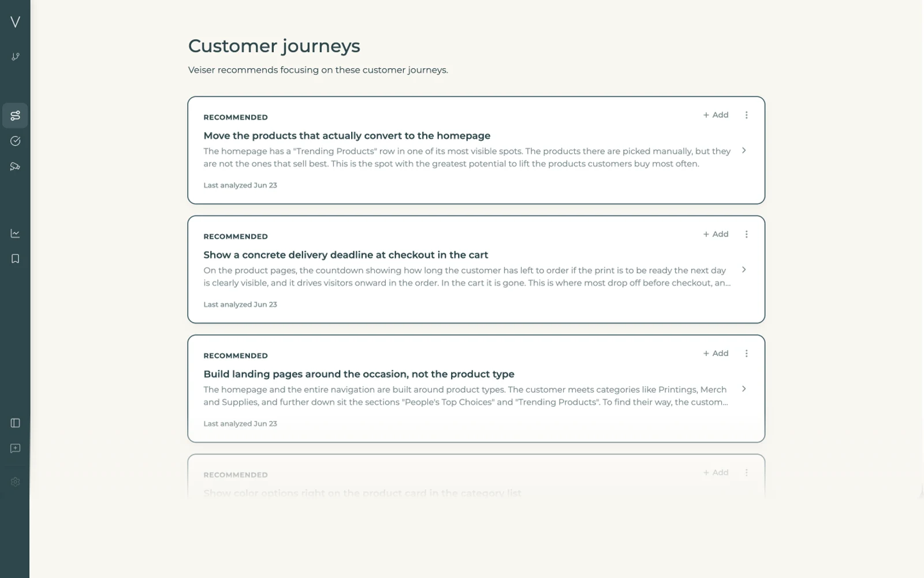Viewport: 924px width, 578px height.
Task: Expand the homepage products journey chevron
Action: [744, 151]
